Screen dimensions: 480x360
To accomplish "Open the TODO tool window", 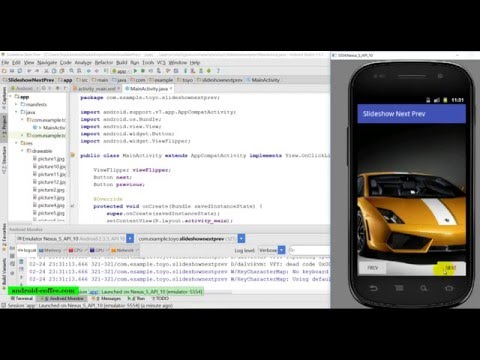I will [x=161, y=298].
